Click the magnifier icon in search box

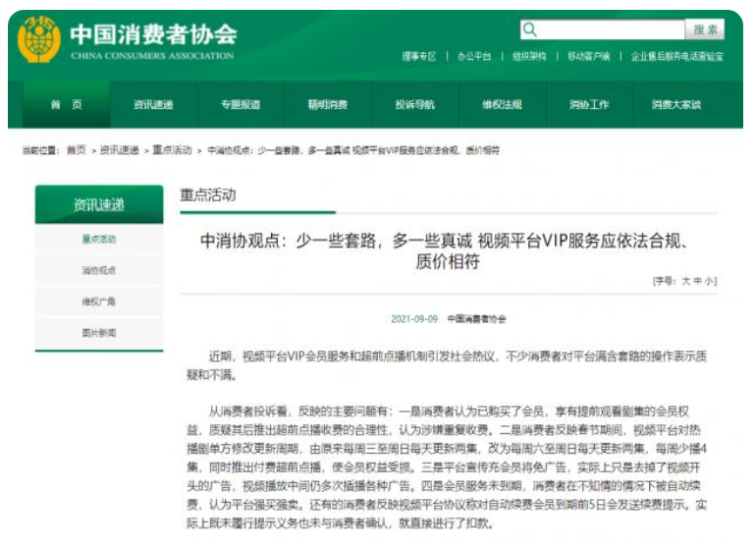530,29
